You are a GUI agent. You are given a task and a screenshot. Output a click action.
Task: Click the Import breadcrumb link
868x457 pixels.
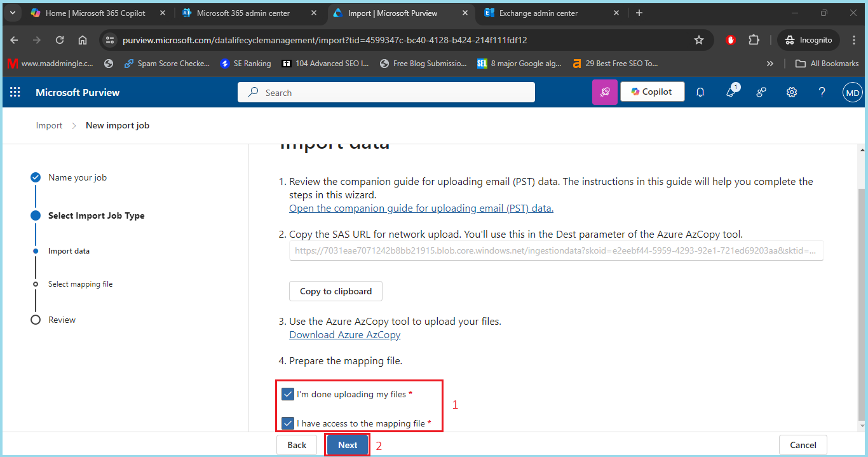[x=49, y=125]
